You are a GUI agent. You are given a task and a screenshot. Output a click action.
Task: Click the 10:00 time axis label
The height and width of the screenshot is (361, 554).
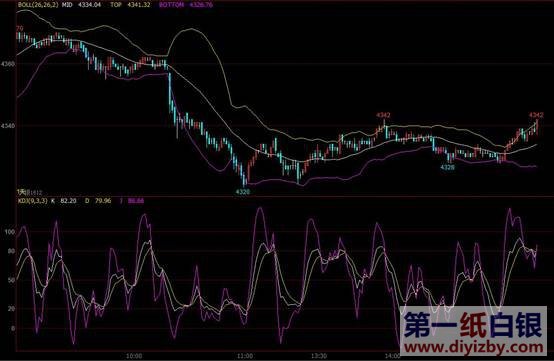(x=134, y=356)
